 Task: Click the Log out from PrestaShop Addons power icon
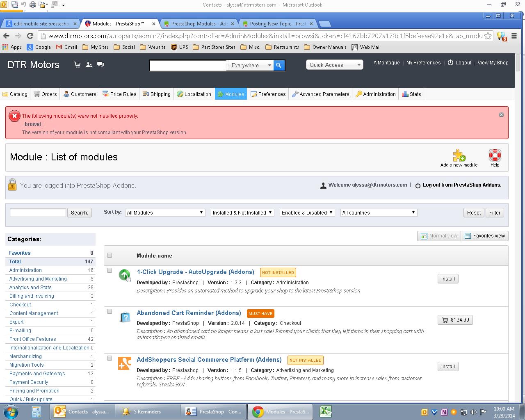[x=418, y=185]
